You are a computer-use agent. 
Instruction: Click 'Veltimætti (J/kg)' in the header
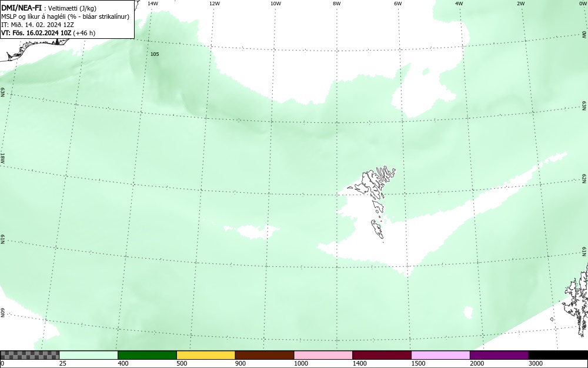pyautogui.click(x=72, y=8)
